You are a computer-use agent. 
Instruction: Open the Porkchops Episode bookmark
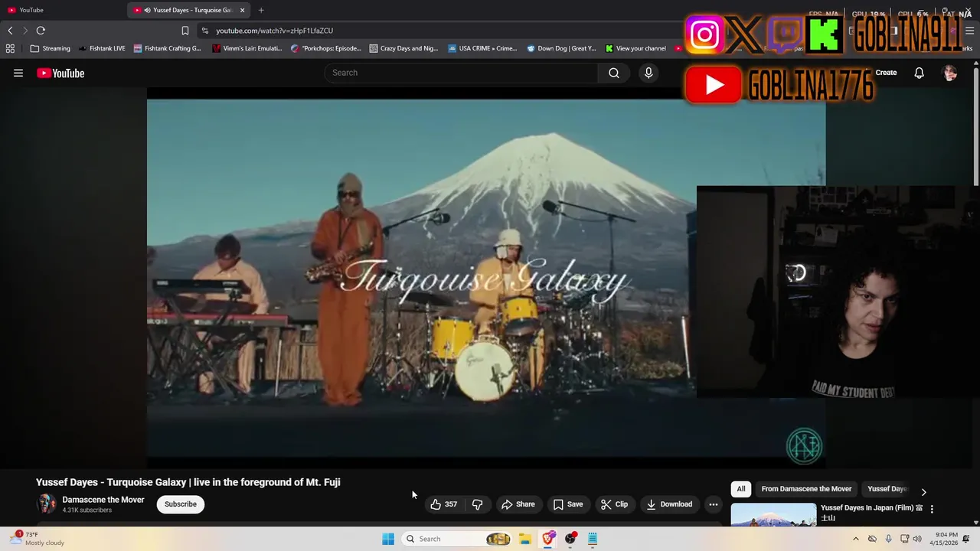coord(326,48)
